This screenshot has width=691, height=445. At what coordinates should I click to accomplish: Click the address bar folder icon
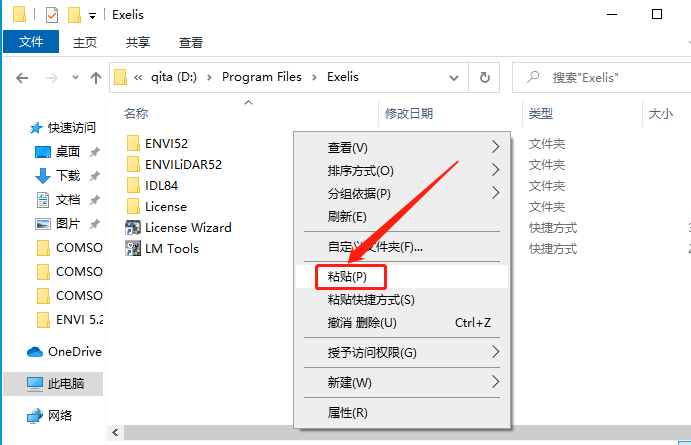[x=120, y=78]
